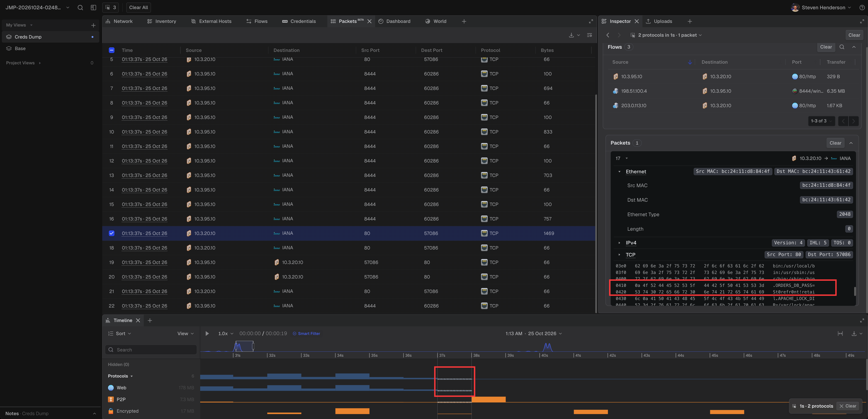Clear the Packets section in Inspector
The width and height of the screenshot is (868, 419).
[835, 143]
